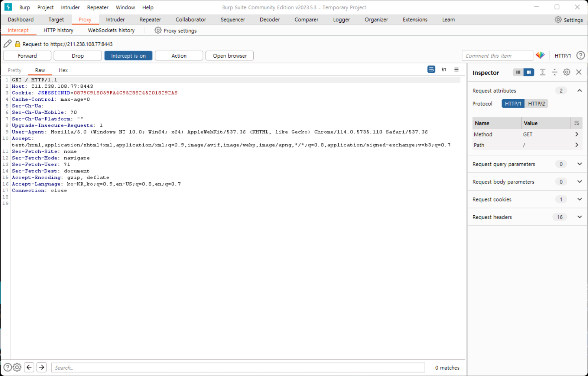The width and height of the screenshot is (588, 376).
Task: Toggle the Intercept is on button
Action: [128, 56]
